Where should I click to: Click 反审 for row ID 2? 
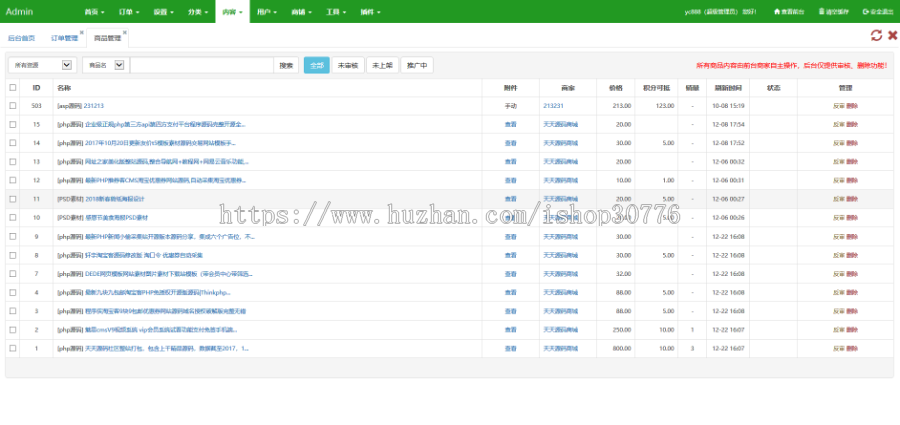[x=839, y=330]
